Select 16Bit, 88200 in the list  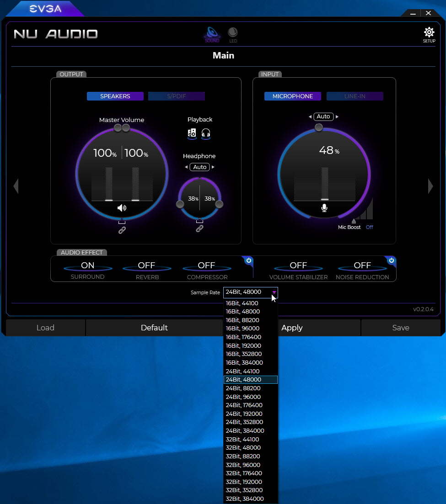tap(251, 320)
